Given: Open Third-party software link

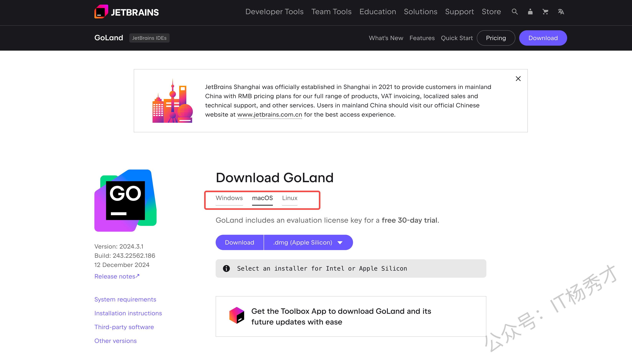Looking at the screenshot, I should tap(124, 327).
